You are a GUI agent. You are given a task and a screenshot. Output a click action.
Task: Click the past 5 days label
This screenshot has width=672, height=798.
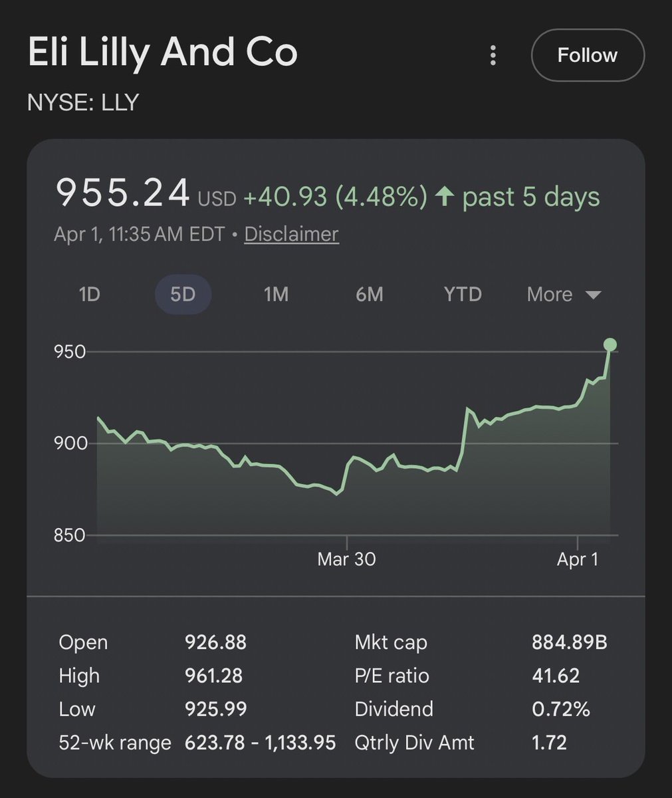(531, 197)
